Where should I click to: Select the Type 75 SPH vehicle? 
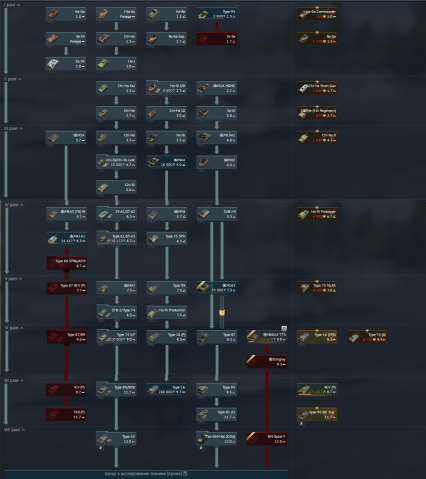coord(167,239)
